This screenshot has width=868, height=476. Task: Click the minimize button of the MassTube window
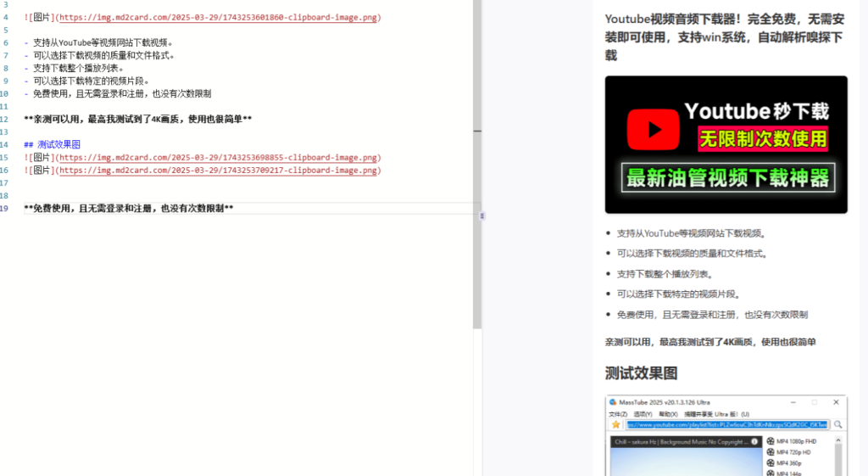click(x=793, y=402)
